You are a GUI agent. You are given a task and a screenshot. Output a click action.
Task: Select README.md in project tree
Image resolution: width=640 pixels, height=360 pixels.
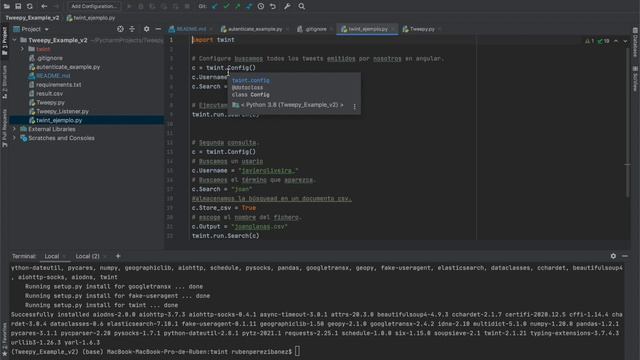pyautogui.click(x=53, y=76)
